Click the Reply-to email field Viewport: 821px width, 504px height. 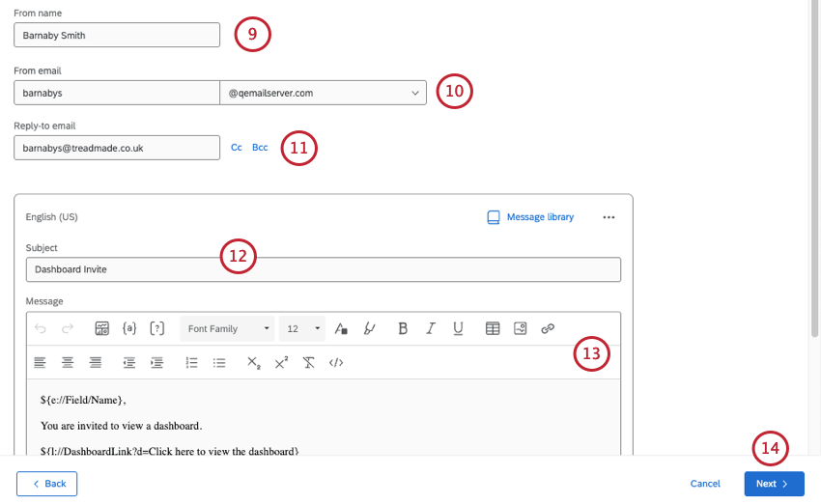coord(117,148)
